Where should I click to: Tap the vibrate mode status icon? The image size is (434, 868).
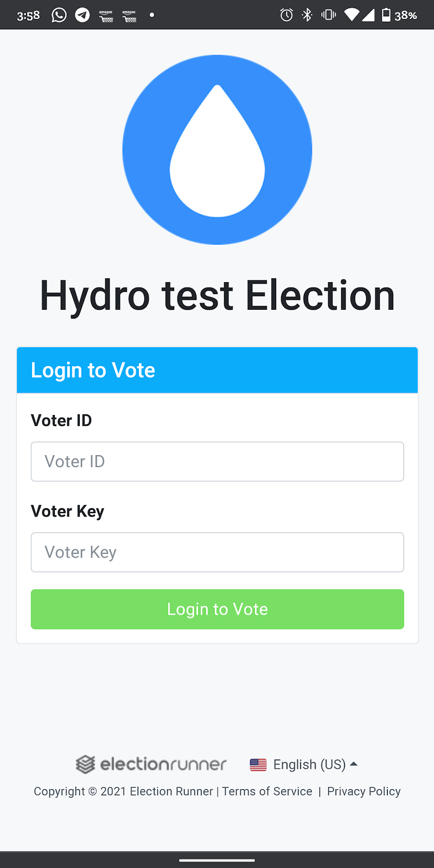tap(328, 15)
